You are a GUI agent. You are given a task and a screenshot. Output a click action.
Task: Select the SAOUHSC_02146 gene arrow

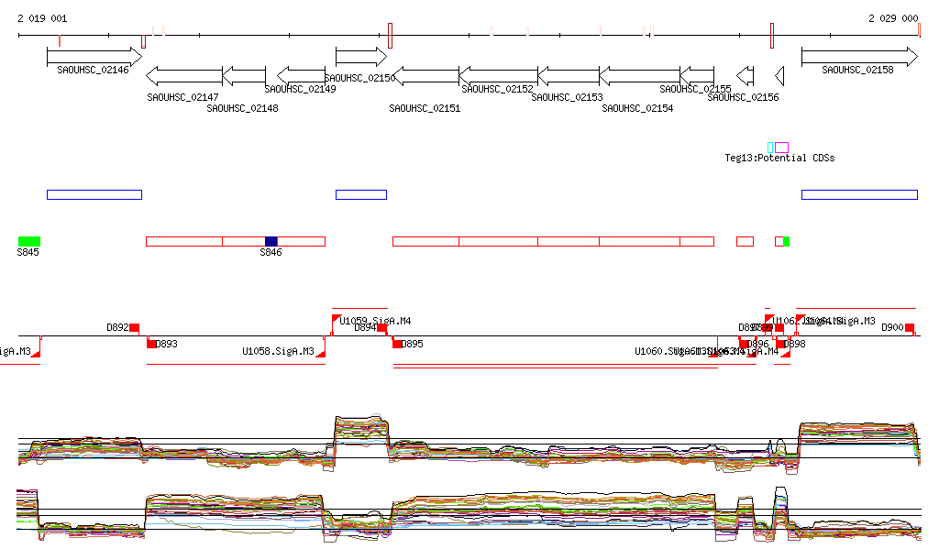[x=94, y=57]
